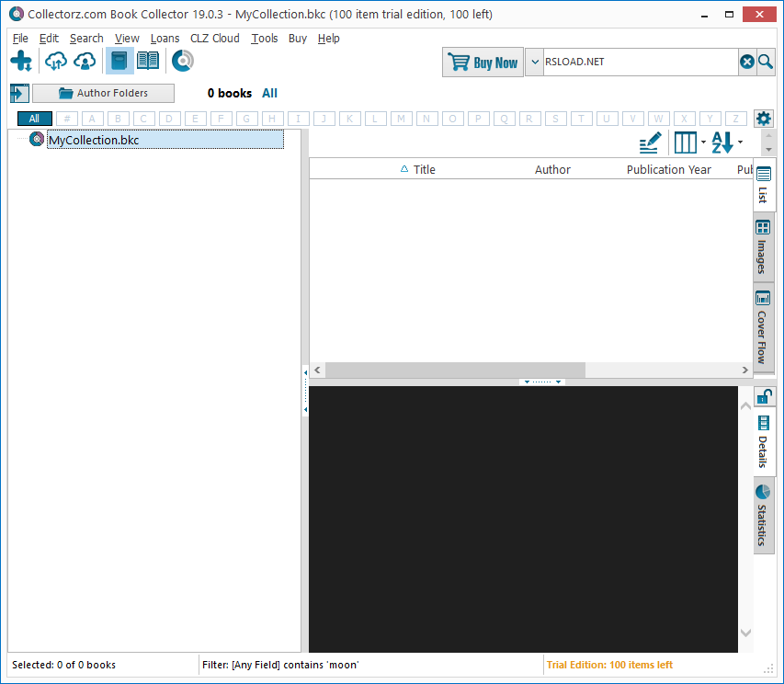Select the A alphabet filter

click(92, 119)
